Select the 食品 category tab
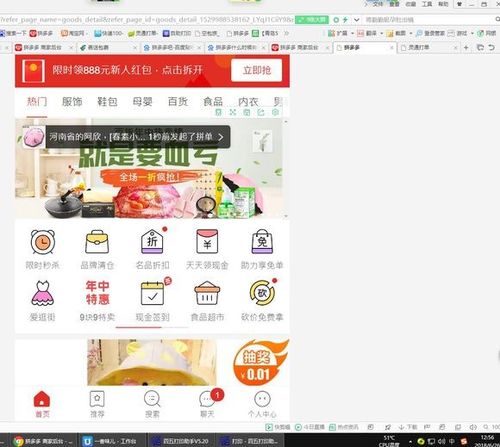Image resolution: width=500 pixels, height=447 pixels. coord(213,102)
